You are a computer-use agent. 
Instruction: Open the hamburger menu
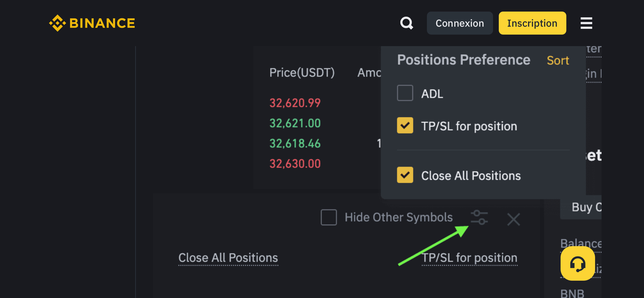point(586,23)
